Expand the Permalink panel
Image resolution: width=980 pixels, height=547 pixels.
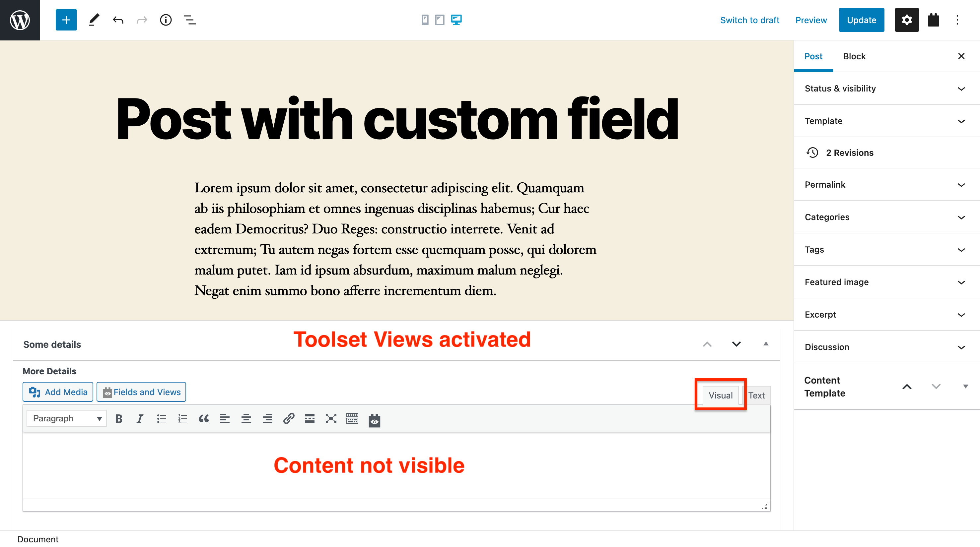coord(887,185)
